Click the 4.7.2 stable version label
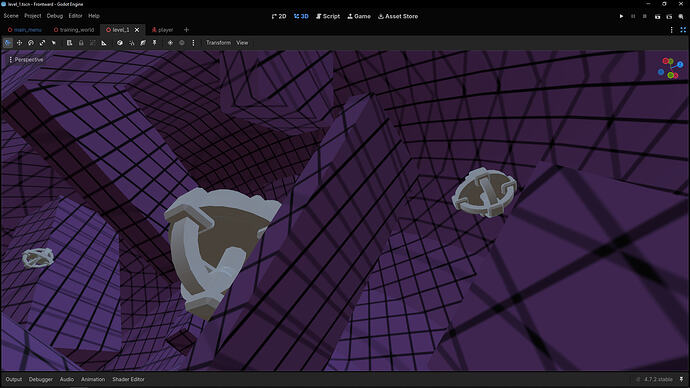 coord(658,379)
